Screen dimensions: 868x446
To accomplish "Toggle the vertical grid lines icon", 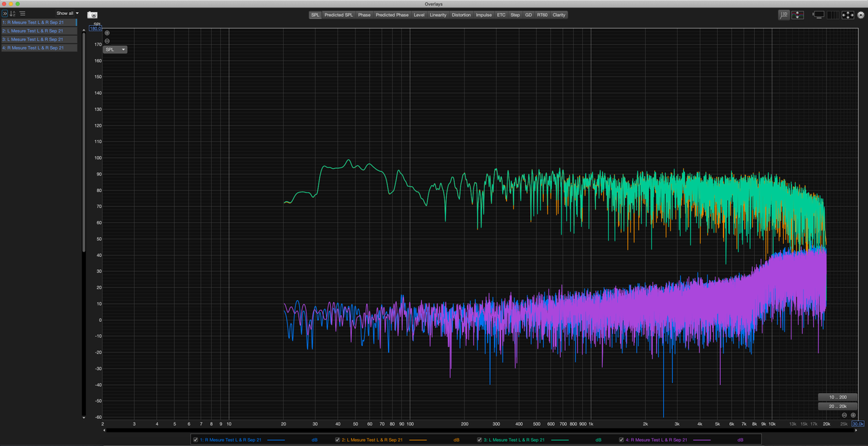I will (x=832, y=15).
